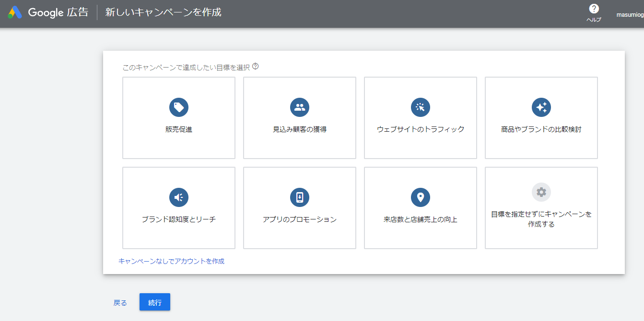Image resolution: width=644 pixels, height=321 pixels.
Task: Select the 商品やブランドの比較検討 goal label
Action: (x=541, y=129)
